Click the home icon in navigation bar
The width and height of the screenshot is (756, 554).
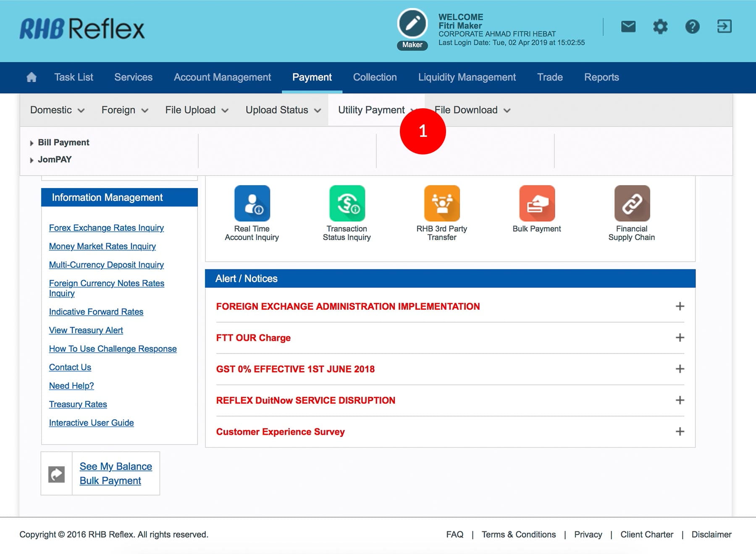click(31, 77)
